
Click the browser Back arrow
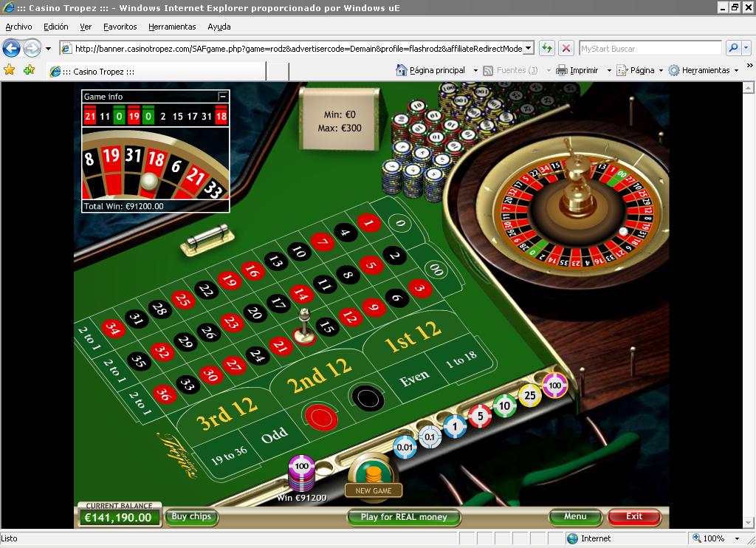[12, 48]
